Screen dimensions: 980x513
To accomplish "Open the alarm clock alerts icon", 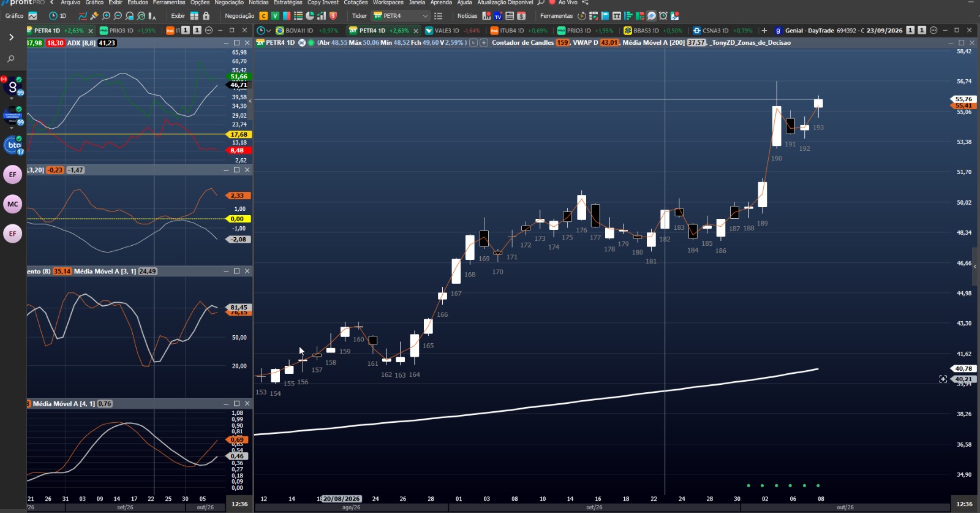I will click(x=663, y=16).
